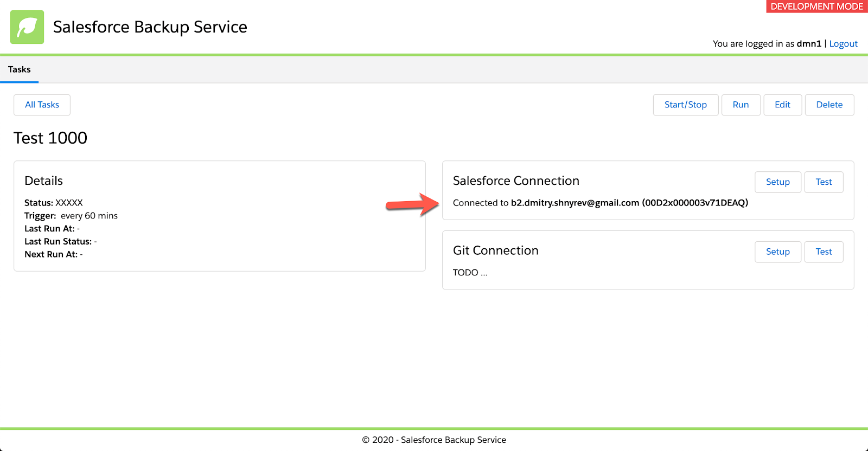This screenshot has height=451, width=868.
Task: Edit the Test 1000 task
Action: click(782, 105)
